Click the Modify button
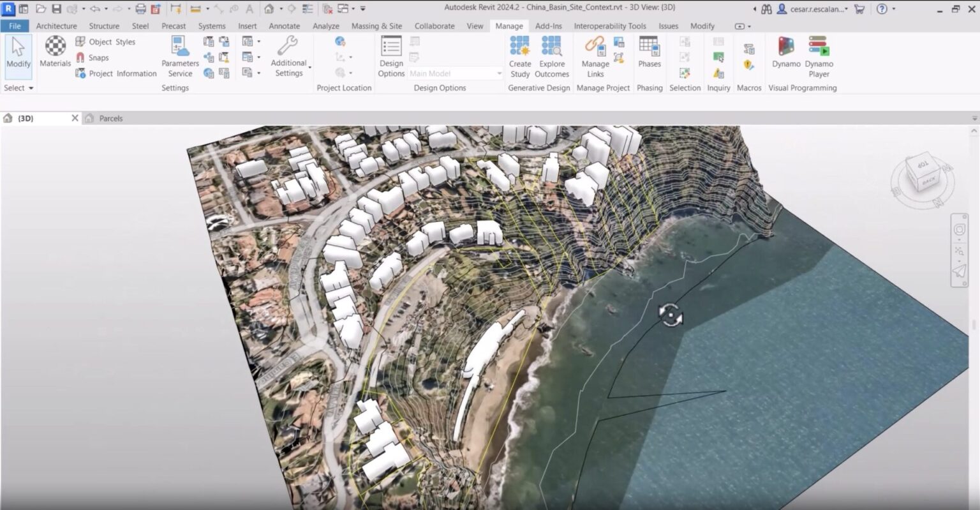Screen dimensions: 980x510 coord(18,54)
